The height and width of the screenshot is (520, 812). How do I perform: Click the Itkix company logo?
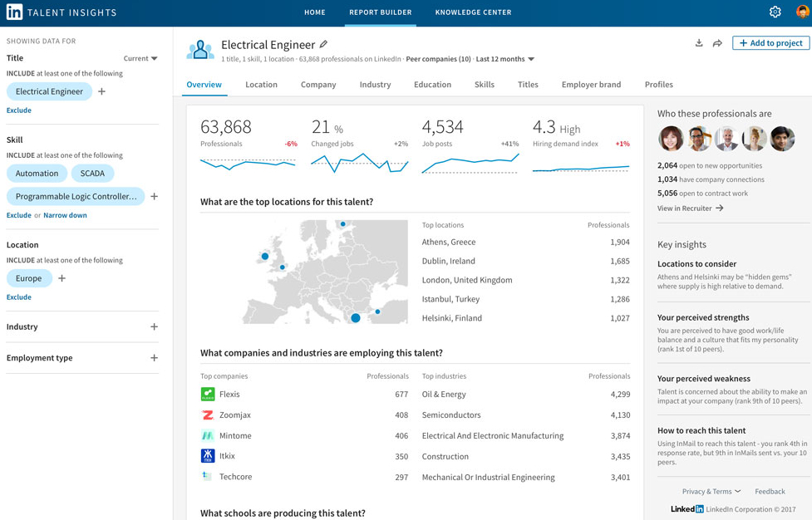pyautogui.click(x=208, y=456)
